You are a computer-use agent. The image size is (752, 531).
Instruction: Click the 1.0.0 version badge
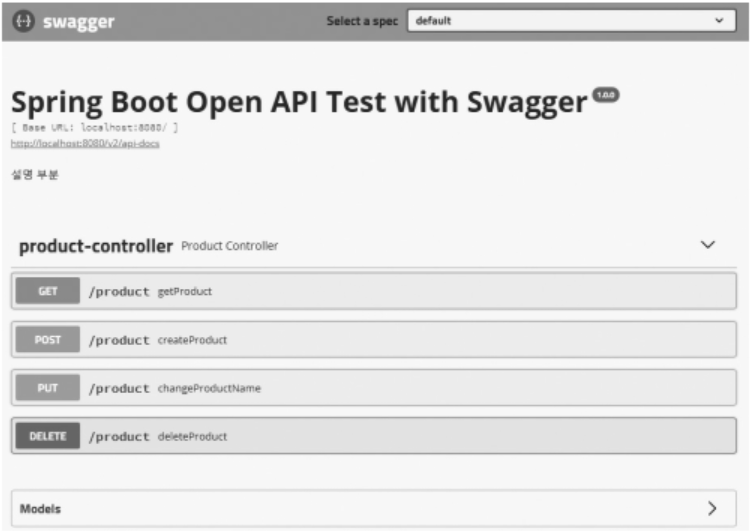(606, 94)
